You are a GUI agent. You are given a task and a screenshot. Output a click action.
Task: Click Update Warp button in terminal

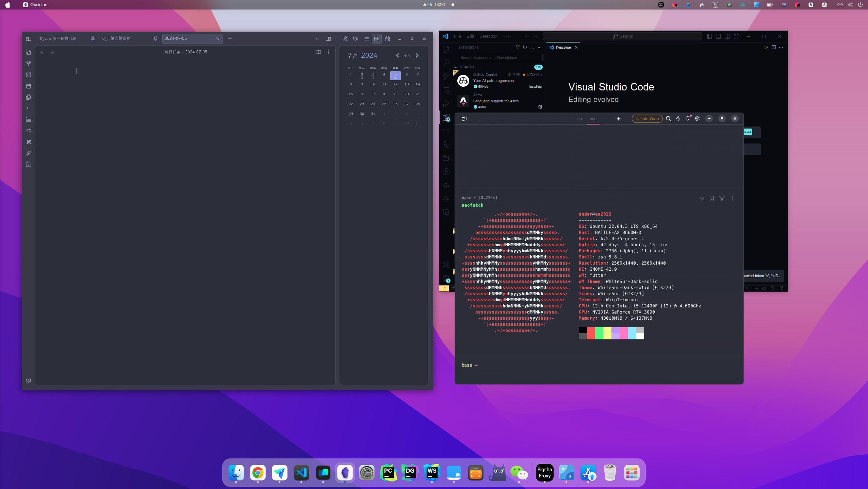coord(647,119)
